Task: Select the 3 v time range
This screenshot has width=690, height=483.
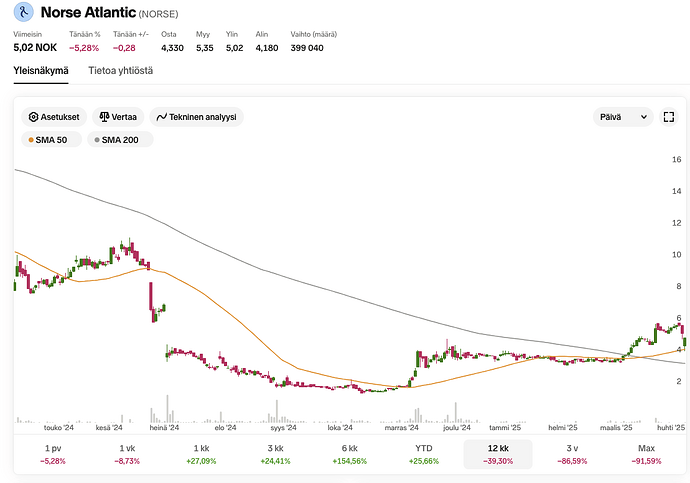Action: coord(571,453)
